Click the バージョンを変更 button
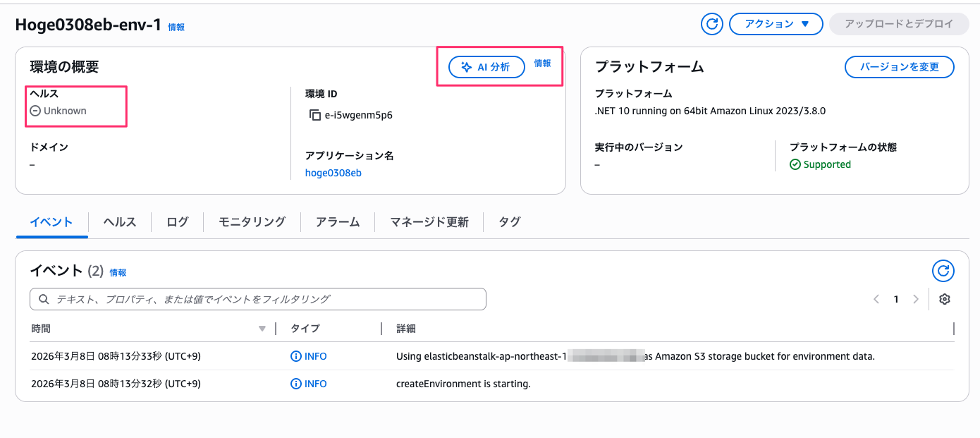Screen dimensions: 980x438 click(899, 67)
